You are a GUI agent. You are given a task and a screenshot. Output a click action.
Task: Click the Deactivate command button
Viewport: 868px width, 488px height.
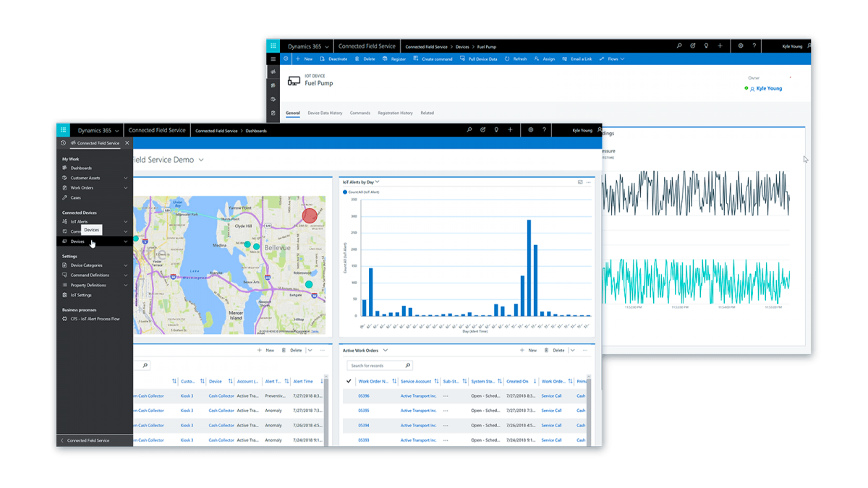tap(338, 59)
